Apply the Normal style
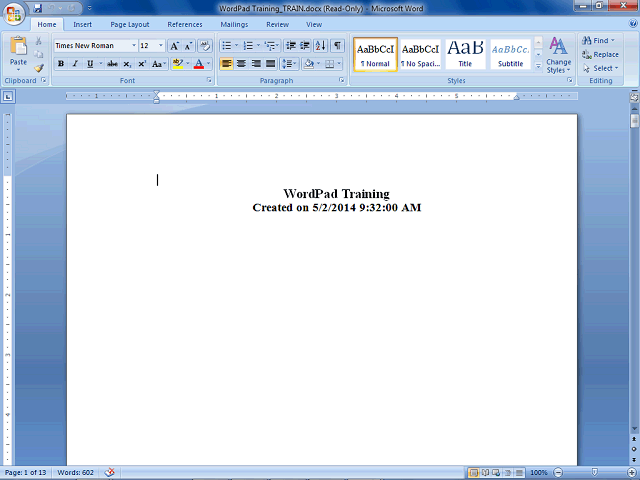Screen dimensions: 640x480 (376, 54)
